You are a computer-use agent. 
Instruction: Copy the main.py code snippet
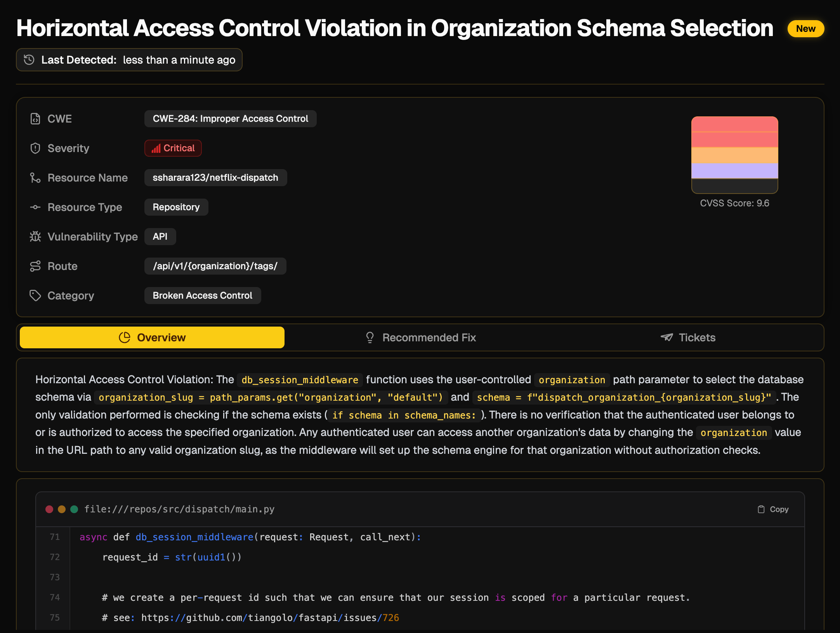(x=773, y=509)
